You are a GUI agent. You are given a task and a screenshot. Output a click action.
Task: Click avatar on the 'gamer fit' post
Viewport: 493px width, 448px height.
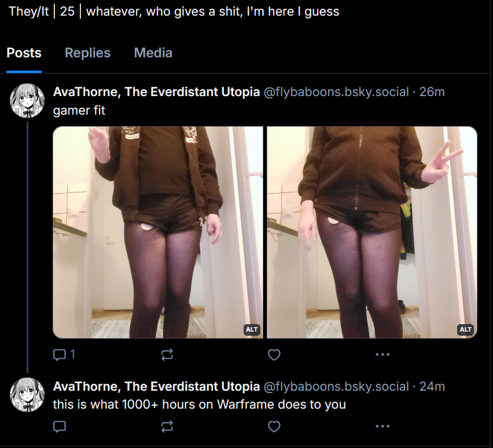27,101
